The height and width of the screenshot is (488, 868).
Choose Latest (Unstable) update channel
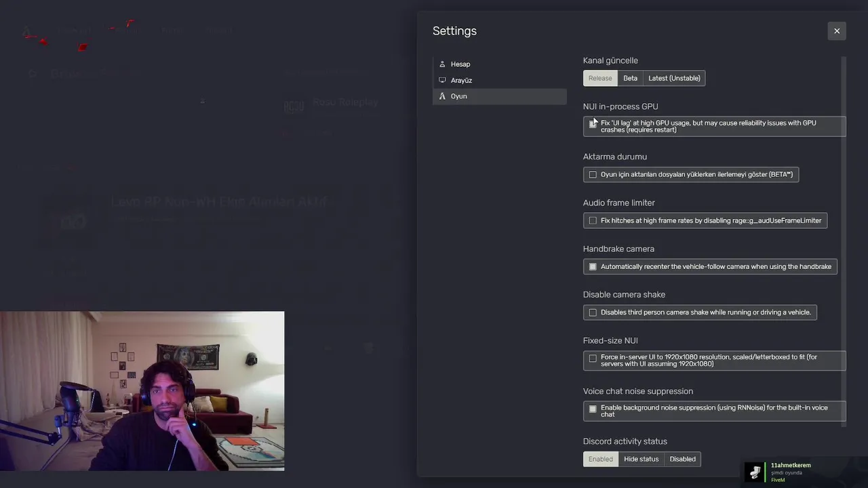(674, 78)
